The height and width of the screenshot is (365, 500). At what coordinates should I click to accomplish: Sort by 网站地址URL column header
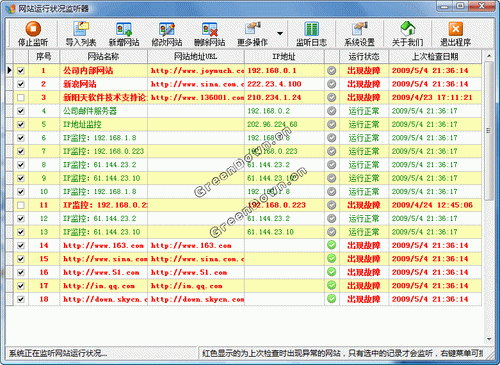pos(196,57)
